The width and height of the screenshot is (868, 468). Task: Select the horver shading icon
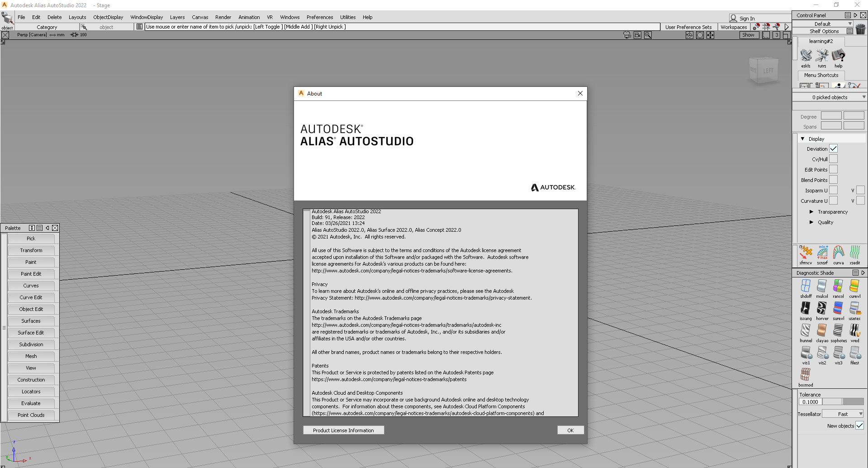(x=822, y=309)
